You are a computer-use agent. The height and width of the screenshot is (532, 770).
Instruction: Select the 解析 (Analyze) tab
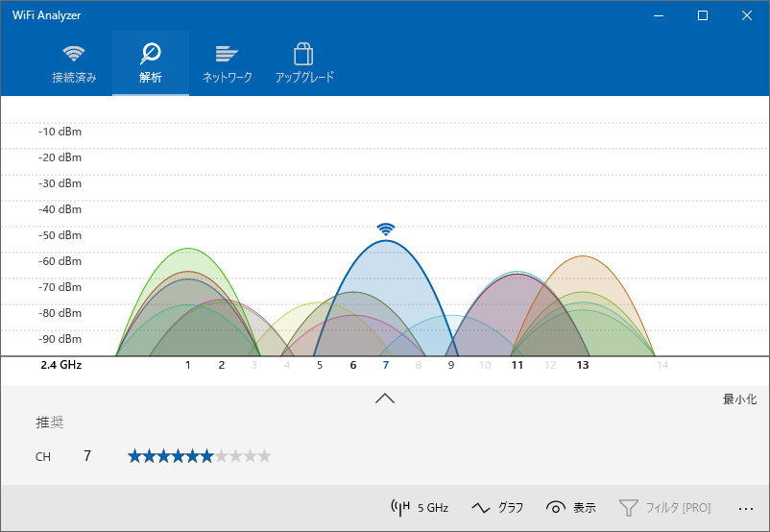point(151,63)
